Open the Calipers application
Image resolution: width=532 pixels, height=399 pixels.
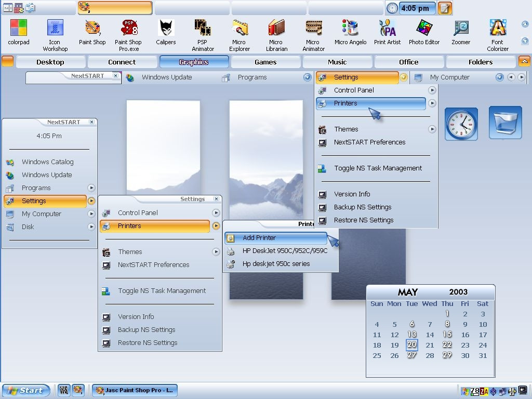click(x=166, y=33)
